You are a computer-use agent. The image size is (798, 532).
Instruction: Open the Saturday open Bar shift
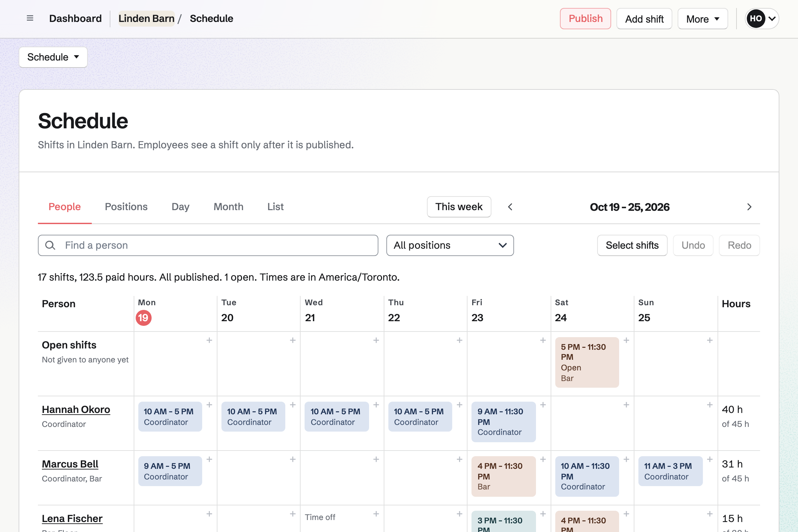pos(587,362)
